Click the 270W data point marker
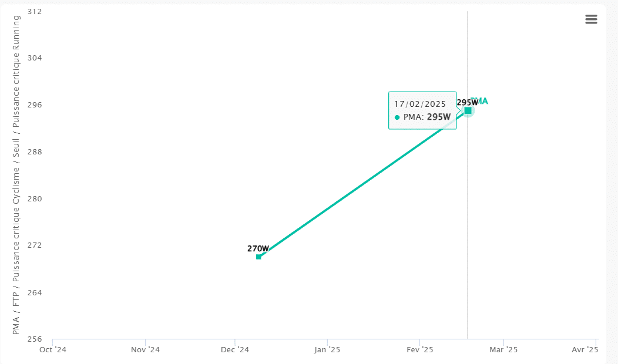618x364 pixels. click(258, 257)
